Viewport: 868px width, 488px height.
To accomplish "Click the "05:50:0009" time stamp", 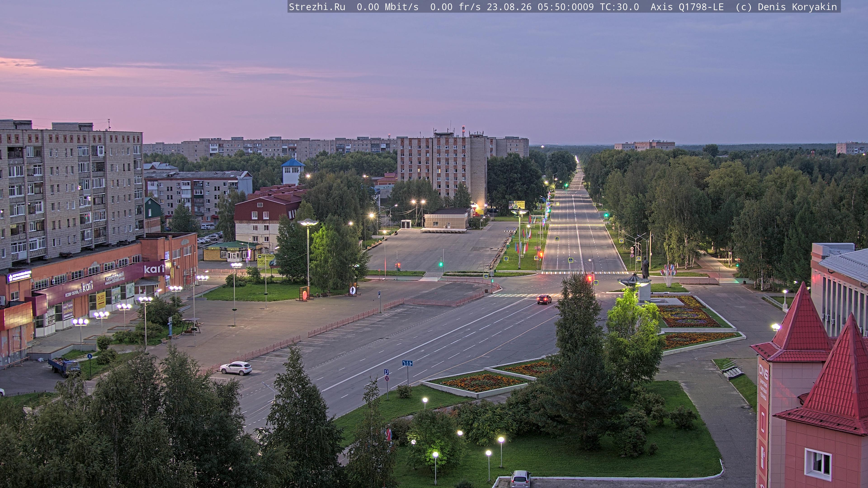I will (565, 7).
